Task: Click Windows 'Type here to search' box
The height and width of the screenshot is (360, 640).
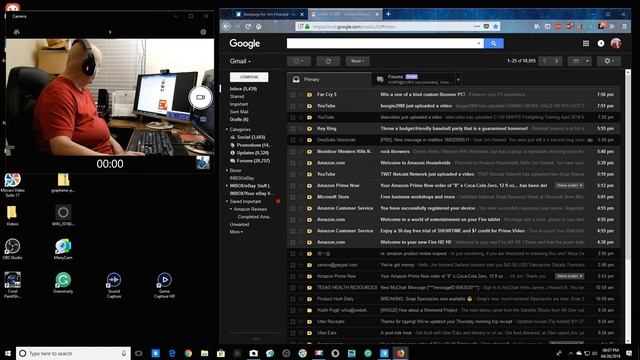Action: coord(73,353)
